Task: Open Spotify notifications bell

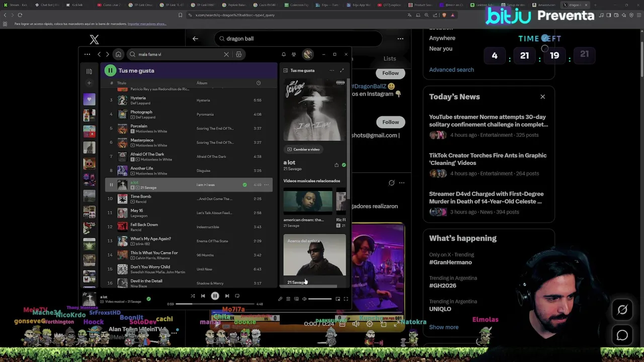Action: pyautogui.click(x=283, y=54)
